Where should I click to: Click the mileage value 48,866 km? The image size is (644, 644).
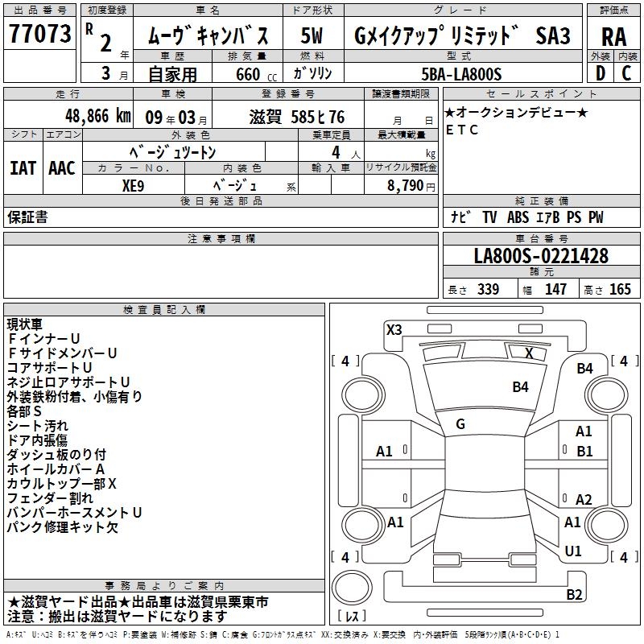94,114
